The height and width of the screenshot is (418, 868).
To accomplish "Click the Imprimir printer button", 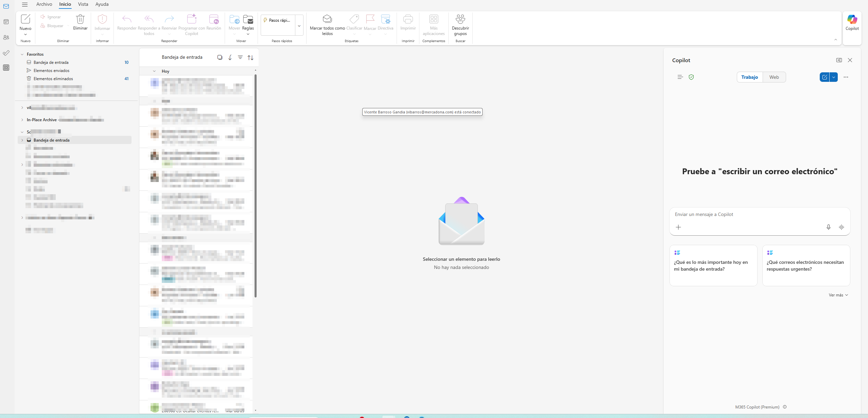I will tap(408, 22).
